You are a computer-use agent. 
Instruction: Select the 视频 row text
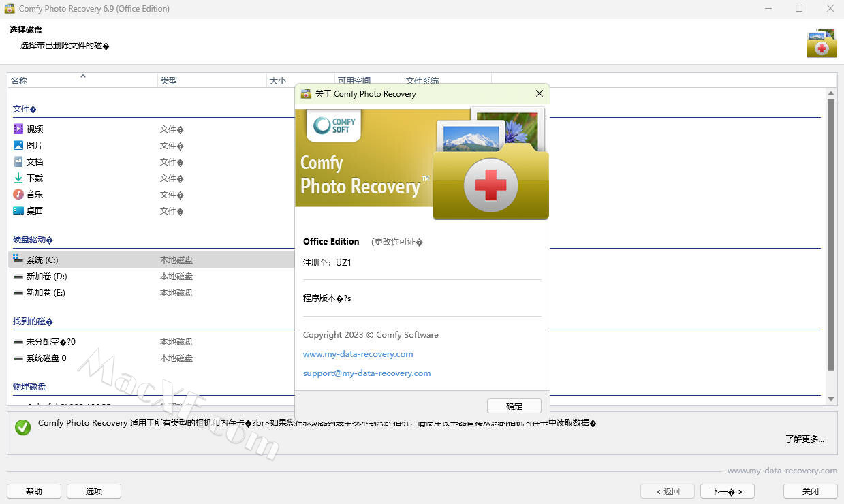coord(35,129)
